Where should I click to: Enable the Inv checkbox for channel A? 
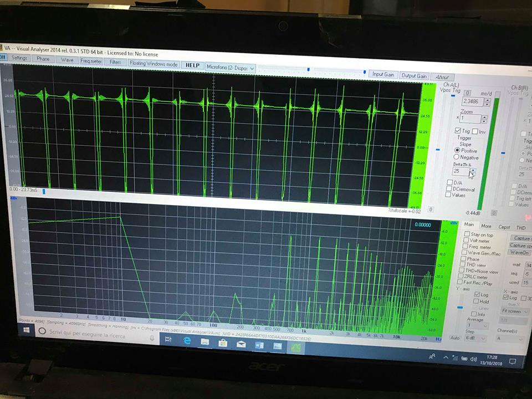(475, 131)
